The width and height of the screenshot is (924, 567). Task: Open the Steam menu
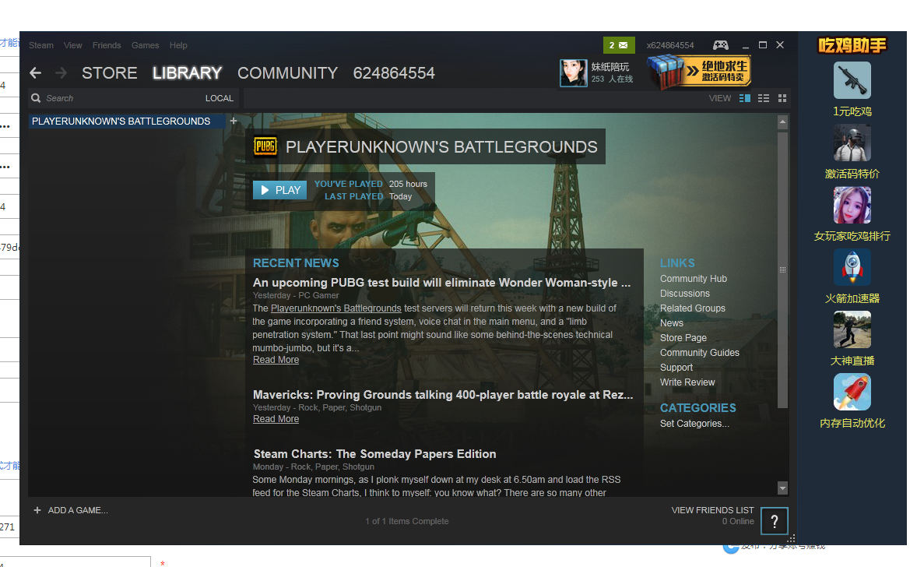click(41, 45)
